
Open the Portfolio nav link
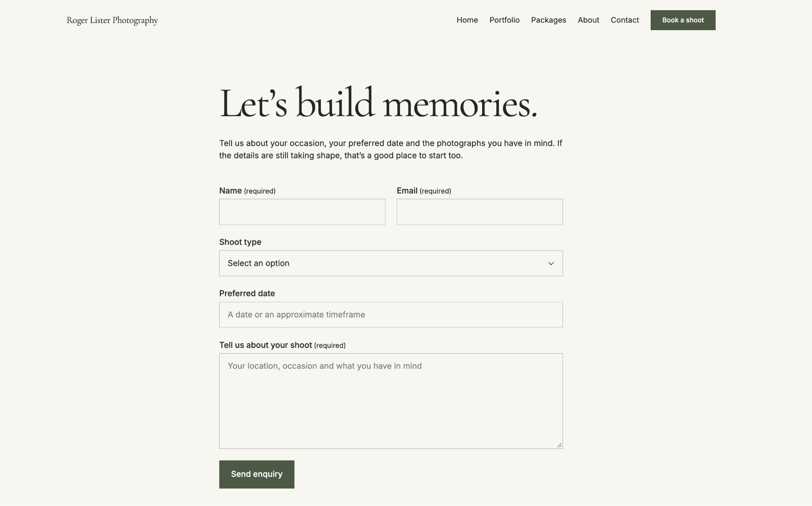tap(504, 20)
